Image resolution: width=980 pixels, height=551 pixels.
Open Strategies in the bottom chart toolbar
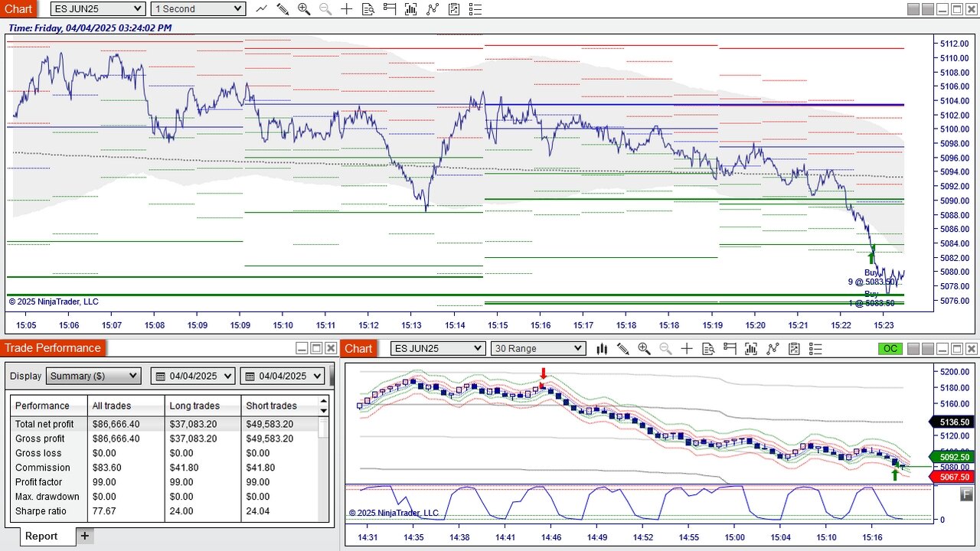pos(794,348)
